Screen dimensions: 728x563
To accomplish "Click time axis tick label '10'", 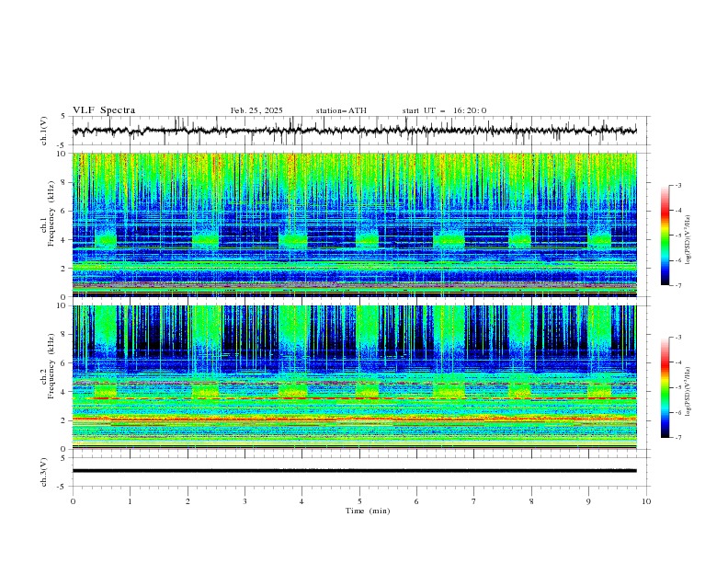I will point(646,501).
